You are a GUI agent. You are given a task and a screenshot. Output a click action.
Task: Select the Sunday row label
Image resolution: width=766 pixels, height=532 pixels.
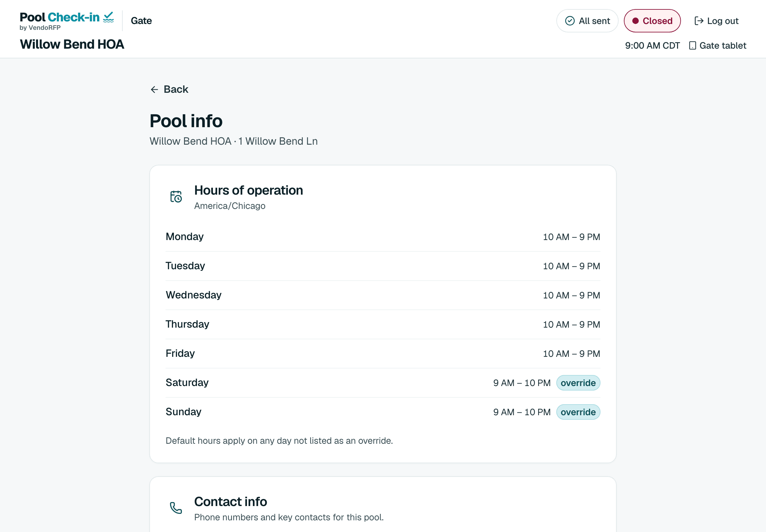183,412
